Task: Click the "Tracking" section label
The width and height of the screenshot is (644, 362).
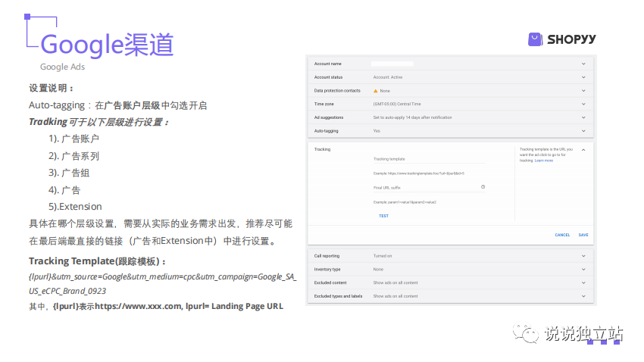Action: (x=323, y=149)
